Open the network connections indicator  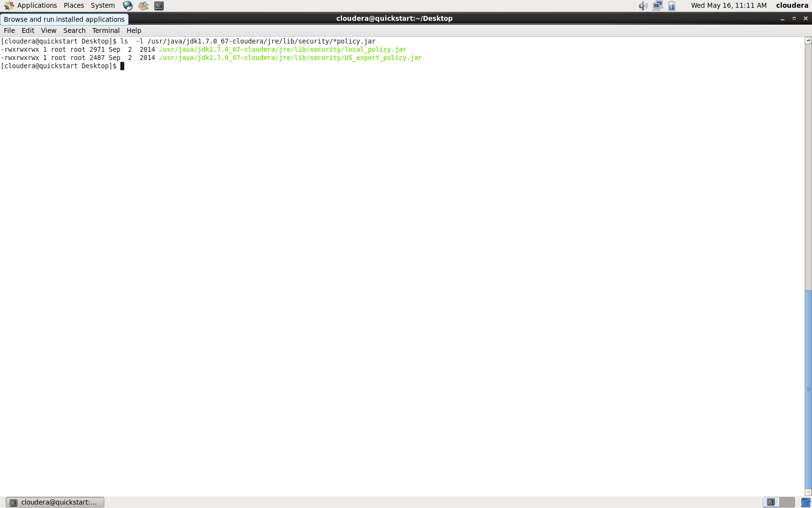pos(658,5)
